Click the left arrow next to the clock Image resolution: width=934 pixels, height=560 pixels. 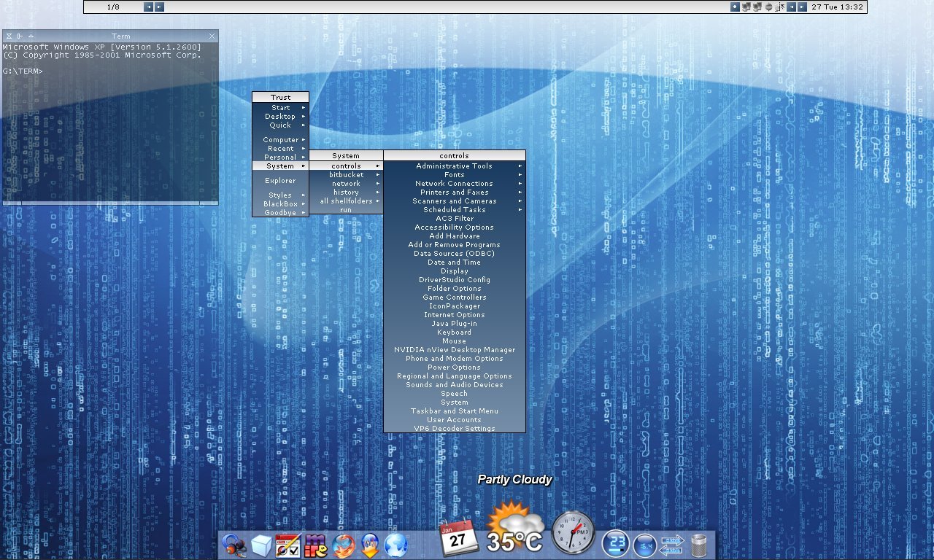tap(791, 7)
